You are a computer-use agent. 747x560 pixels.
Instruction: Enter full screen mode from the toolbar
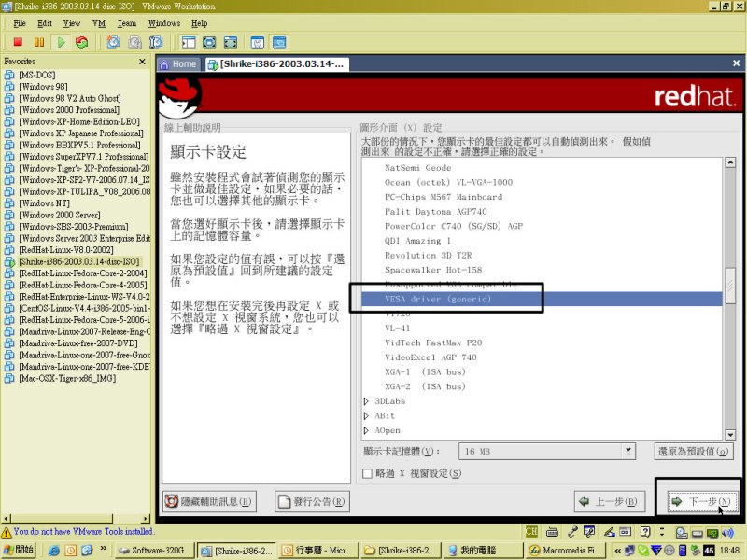click(x=209, y=42)
